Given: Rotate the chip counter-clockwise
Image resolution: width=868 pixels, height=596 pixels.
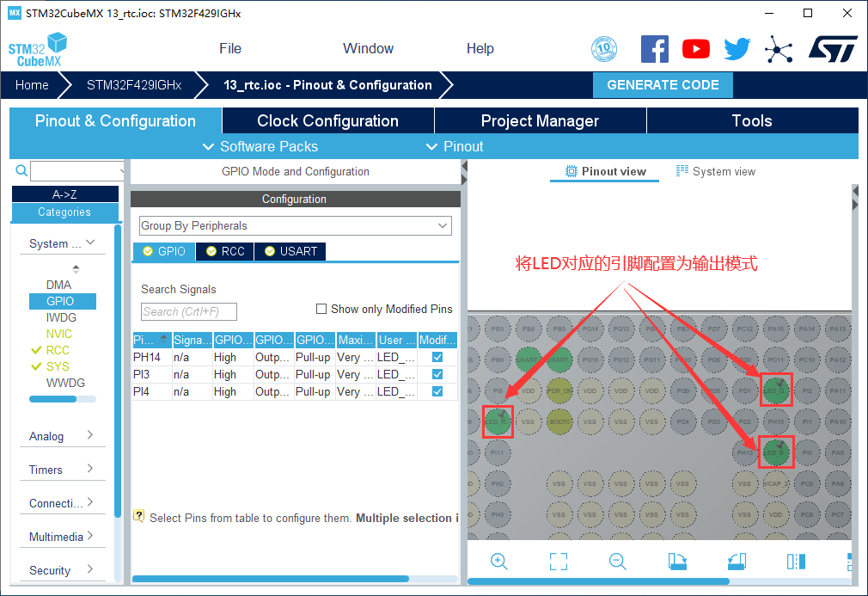Looking at the screenshot, I should pyautogui.click(x=737, y=562).
